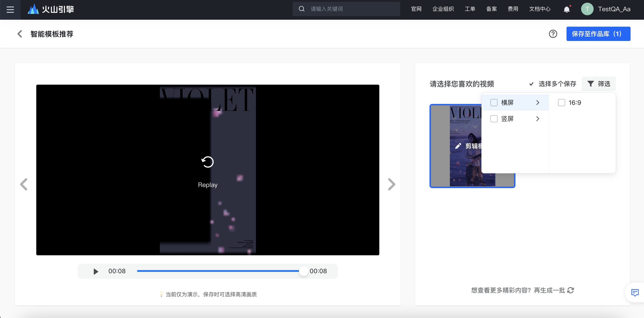The height and width of the screenshot is (318, 644).
Task: Open the 文档中心 menu
Action: tap(540, 9)
